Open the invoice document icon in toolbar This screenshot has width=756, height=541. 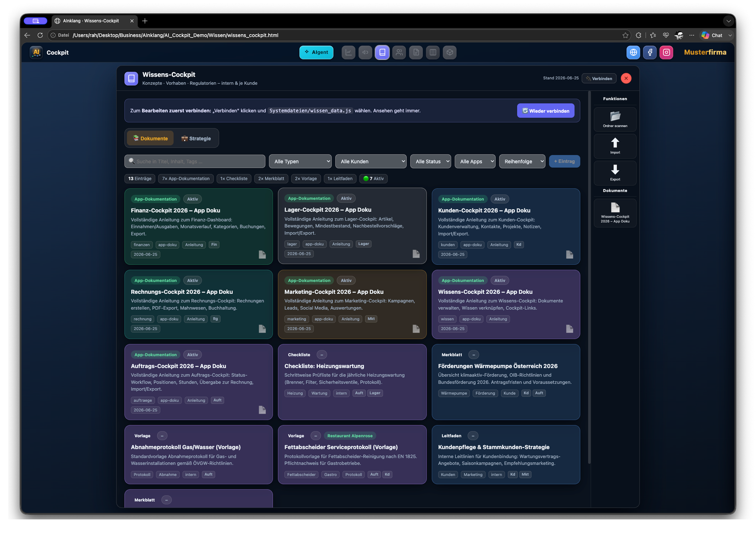click(x=416, y=52)
